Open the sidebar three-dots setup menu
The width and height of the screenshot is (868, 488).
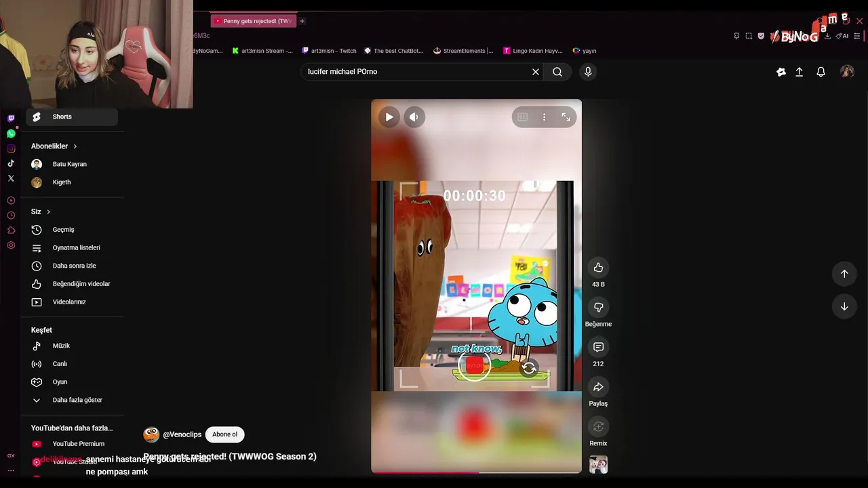(11, 470)
